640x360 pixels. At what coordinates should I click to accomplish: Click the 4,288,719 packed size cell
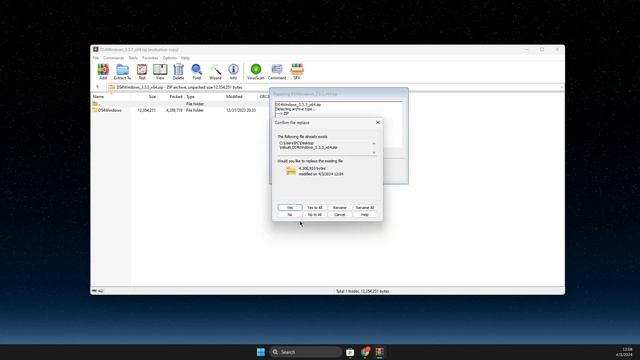click(174, 110)
